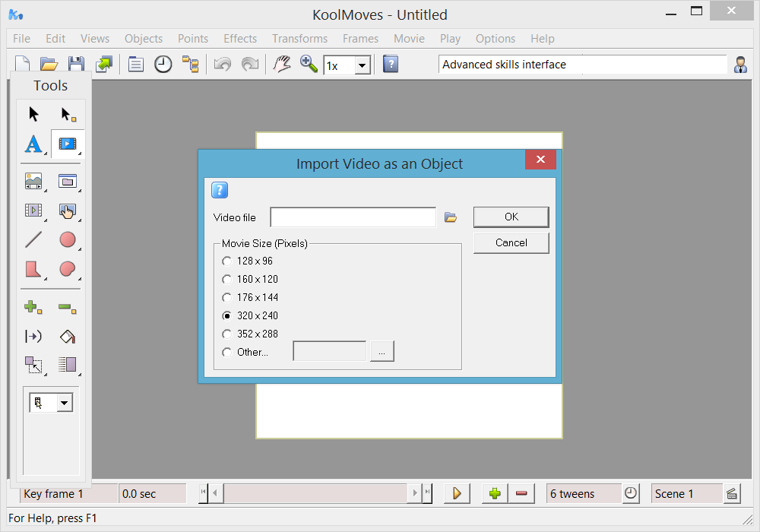Jump to first frame on frame scrollbar

[203, 493]
